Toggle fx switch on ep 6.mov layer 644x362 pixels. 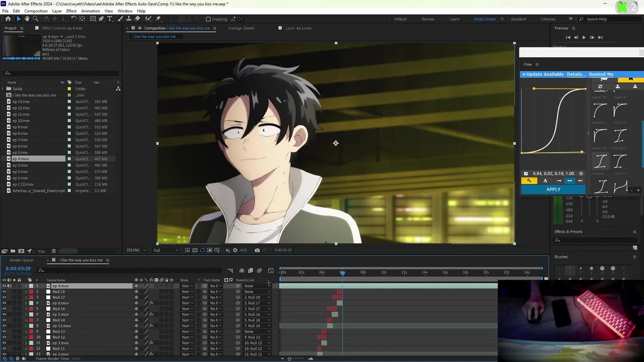point(151,303)
